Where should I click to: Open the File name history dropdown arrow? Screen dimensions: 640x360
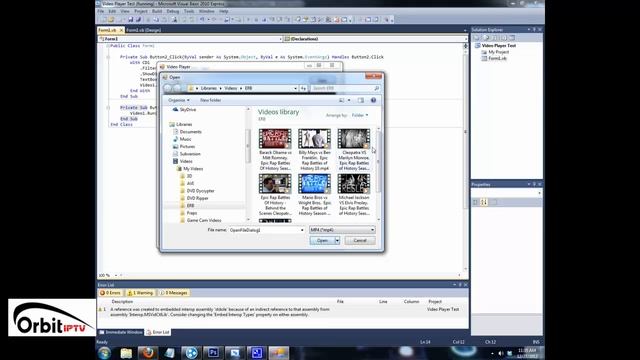tap(302, 230)
